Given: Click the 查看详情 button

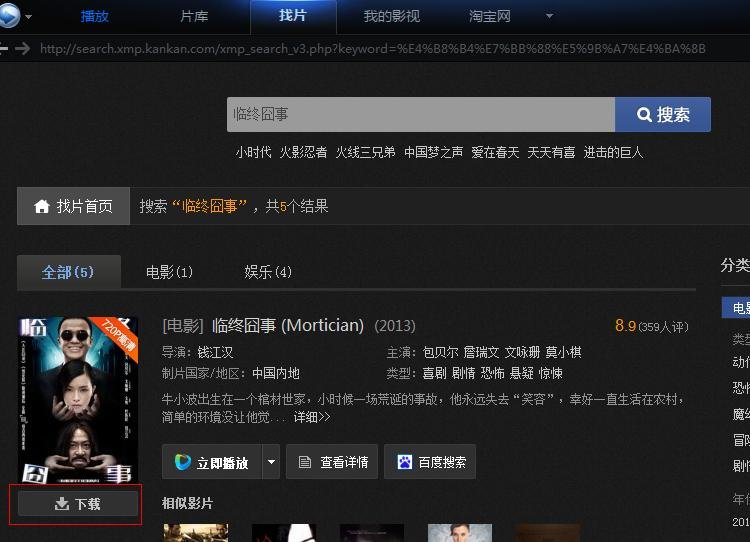Looking at the screenshot, I should pyautogui.click(x=332, y=462).
